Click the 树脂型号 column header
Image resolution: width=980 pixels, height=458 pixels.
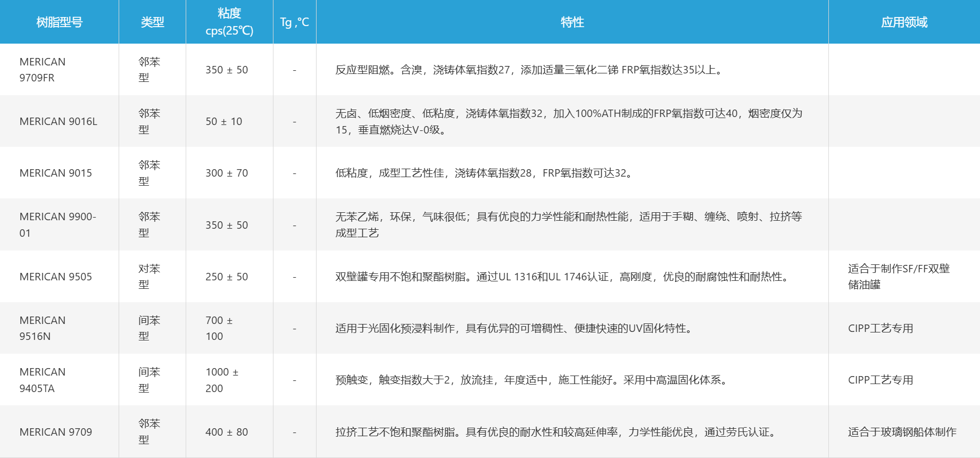[59, 22]
